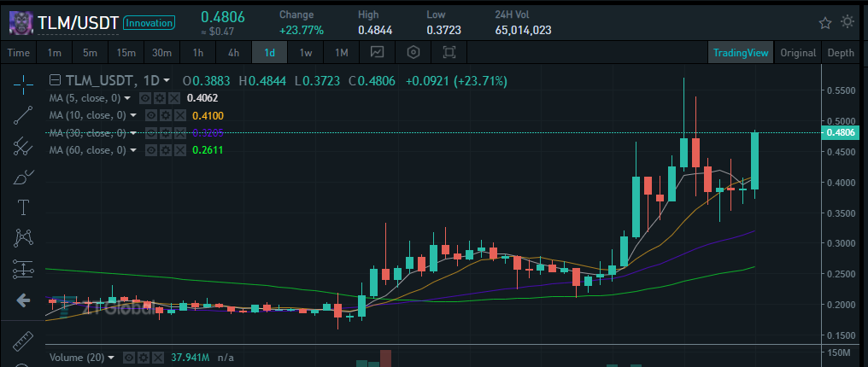Switch to 1m interval
The width and height of the screenshot is (868, 367).
click(55, 53)
